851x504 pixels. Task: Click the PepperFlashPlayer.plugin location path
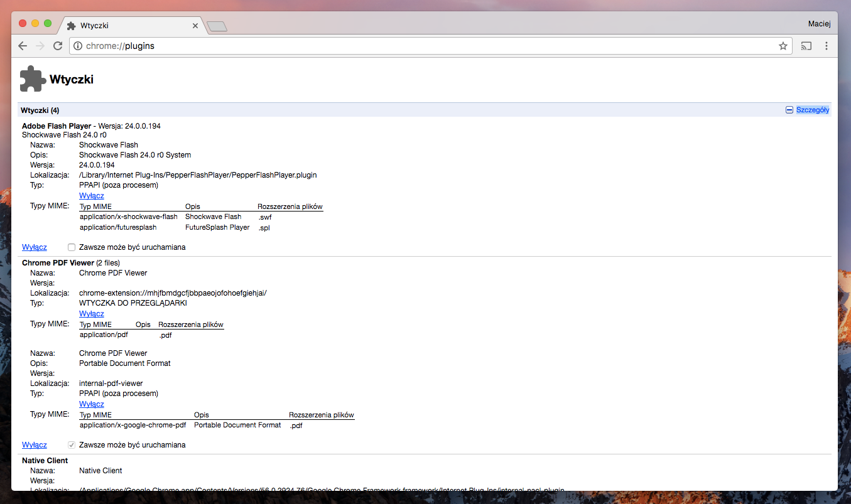click(x=198, y=175)
